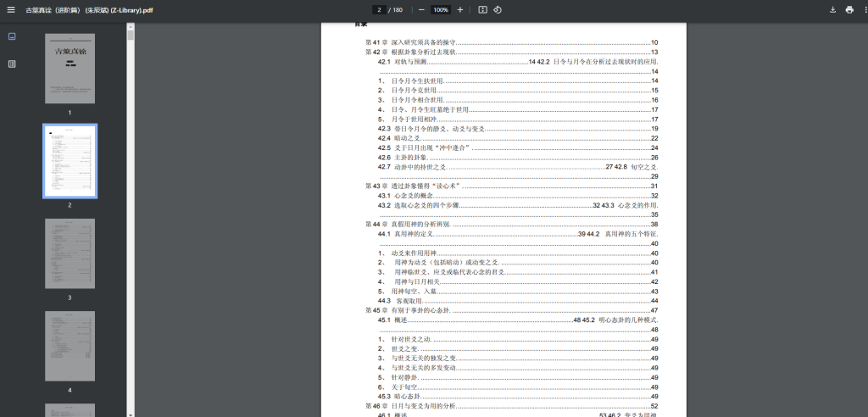Open entry 5、月令于世用相冲

click(x=518, y=119)
